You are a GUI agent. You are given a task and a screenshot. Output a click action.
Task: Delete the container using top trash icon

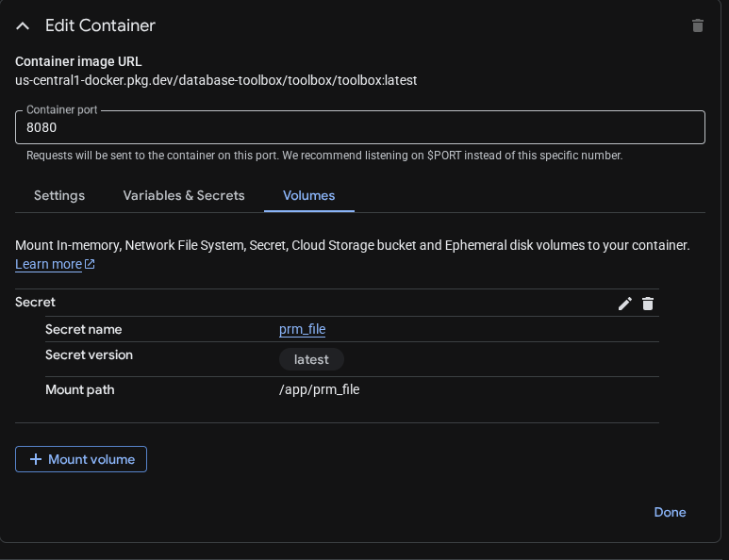point(697,25)
